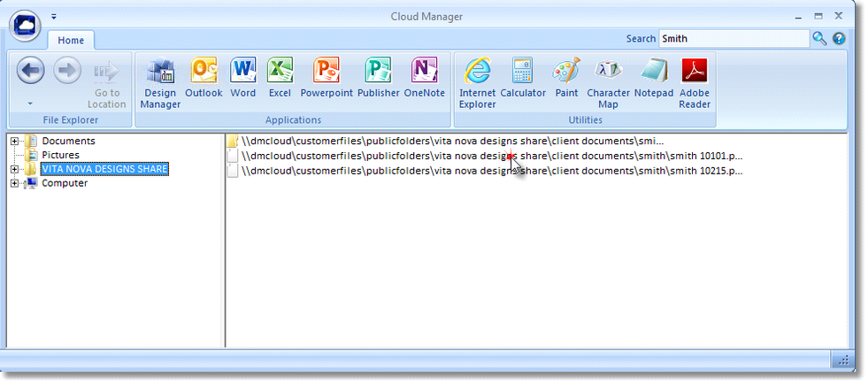Open Excel application icon
Viewport: 868px width, 384px height.
280,77
